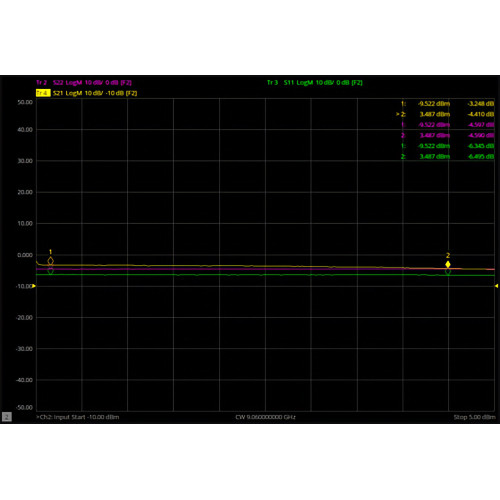The image size is (500, 500).
Task: Click the left yellow reference level arrow
Action: coord(34,286)
